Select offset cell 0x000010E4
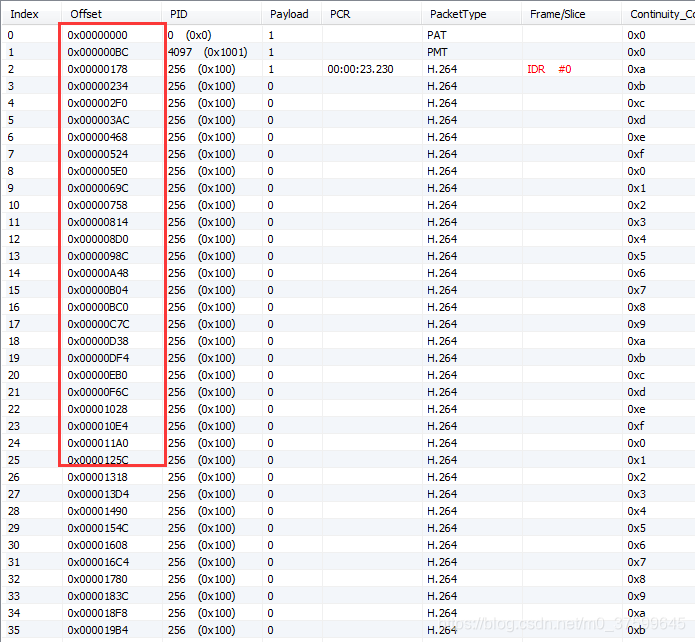695x642 pixels. coord(98,426)
